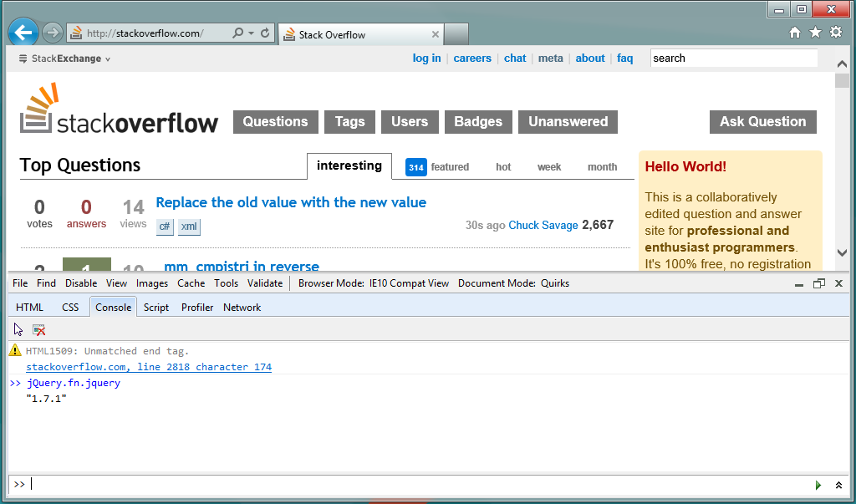Switch to the CSS developer tab
The image size is (856, 504).
tap(70, 307)
